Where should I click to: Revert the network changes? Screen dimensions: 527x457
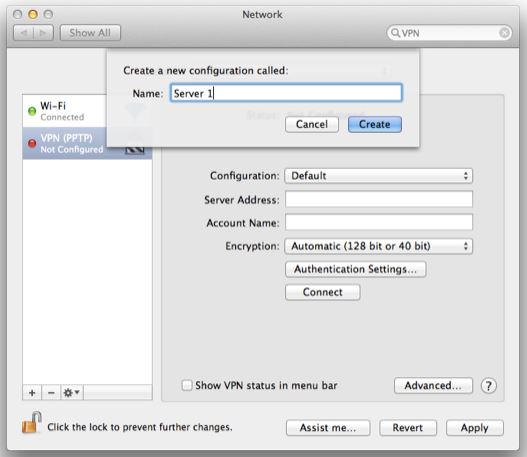408,428
